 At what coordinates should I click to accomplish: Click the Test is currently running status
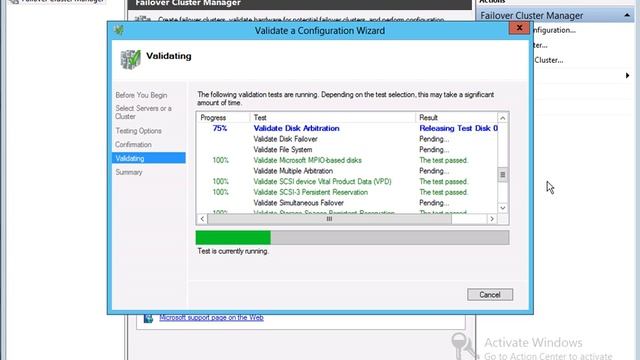pyautogui.click(x=233, y=251)
